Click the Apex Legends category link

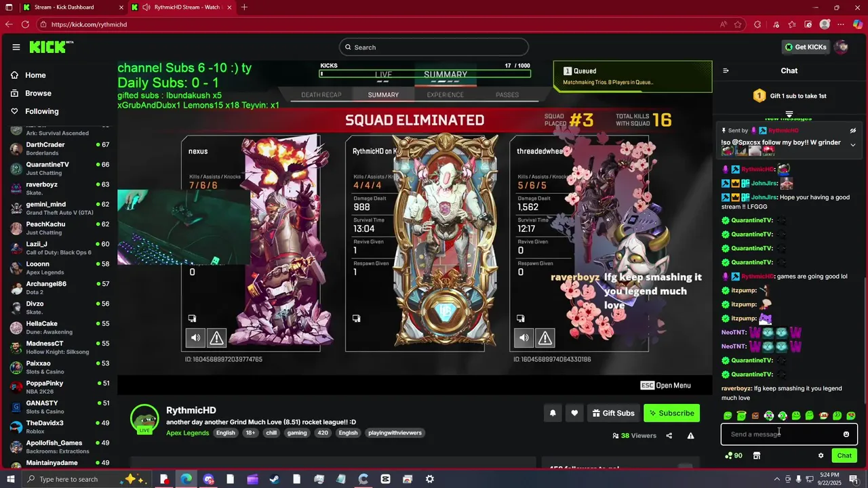click(187, 433)
